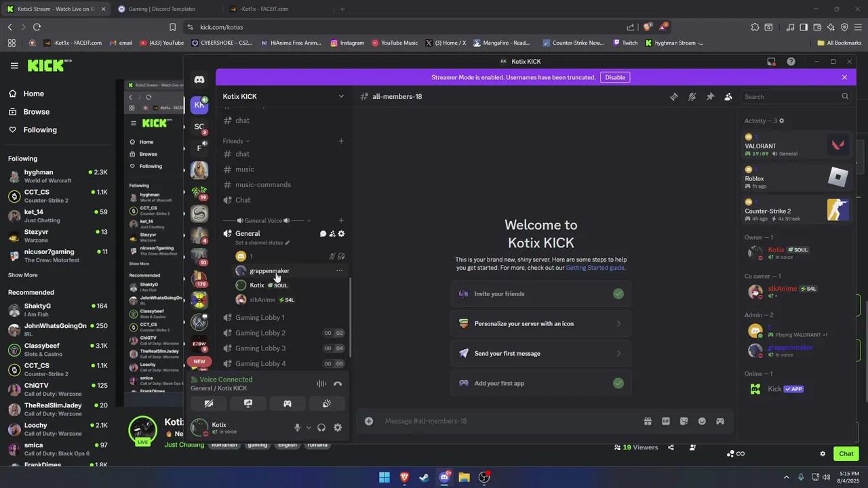868x488 pixels.
Task: Focus the Discord Search field
Action: (x=796, y=96)
